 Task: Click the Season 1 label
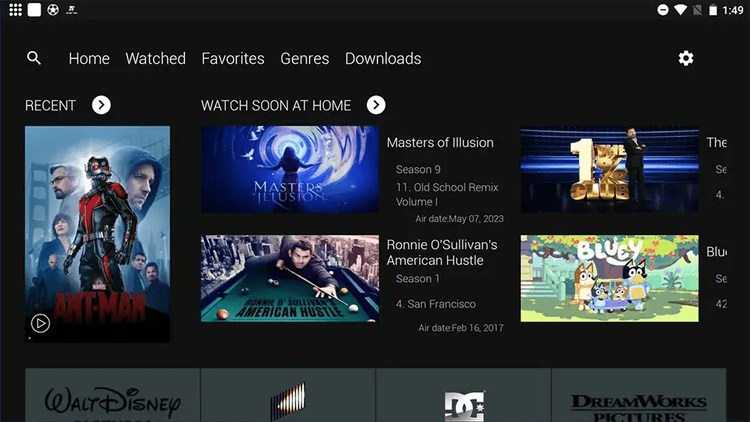(418, 278)
